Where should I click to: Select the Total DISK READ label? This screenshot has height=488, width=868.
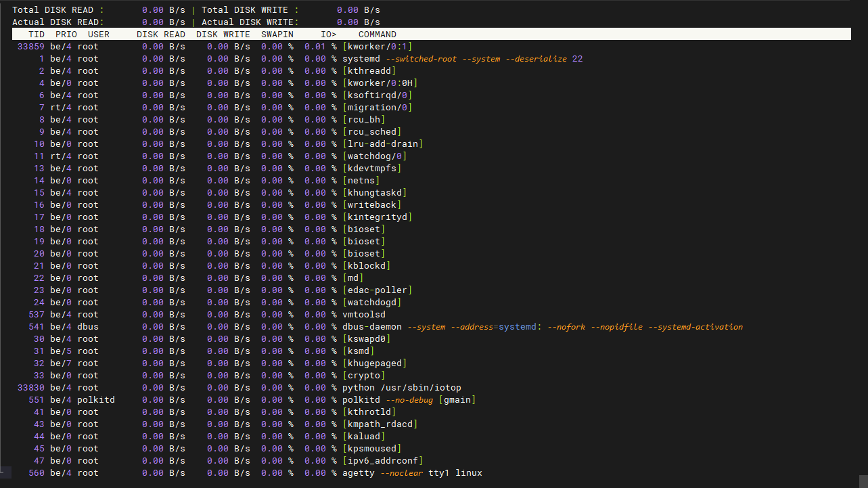[x=58, y=10]
